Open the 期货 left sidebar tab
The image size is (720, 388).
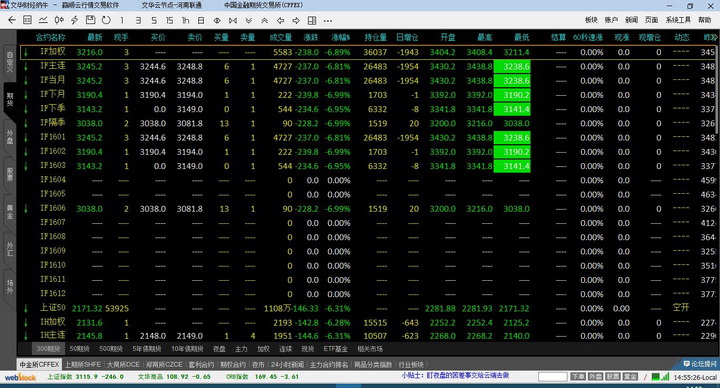coord(10,100)
